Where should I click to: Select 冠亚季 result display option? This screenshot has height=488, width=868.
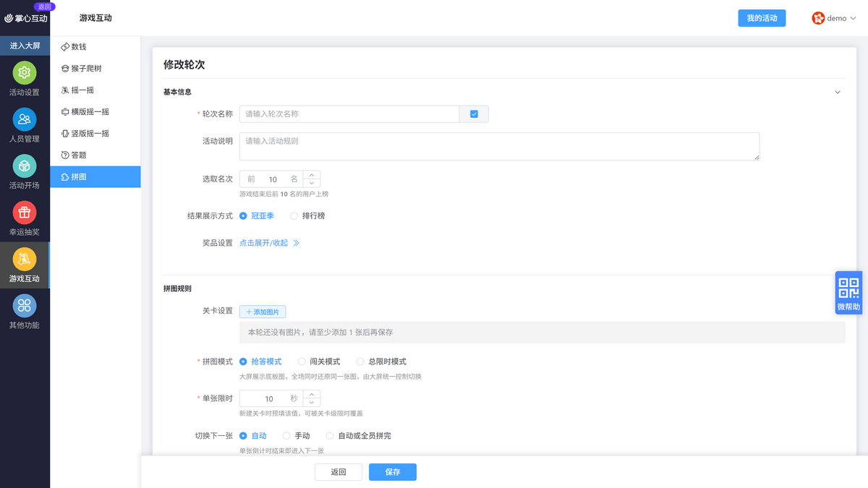pos(257,215)
